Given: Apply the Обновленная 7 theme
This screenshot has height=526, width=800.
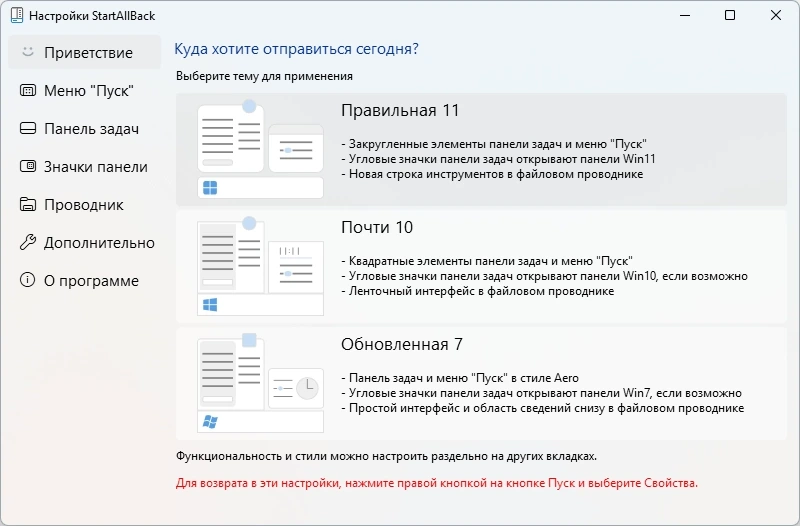Looking at the screenshot, I should 481,384.
